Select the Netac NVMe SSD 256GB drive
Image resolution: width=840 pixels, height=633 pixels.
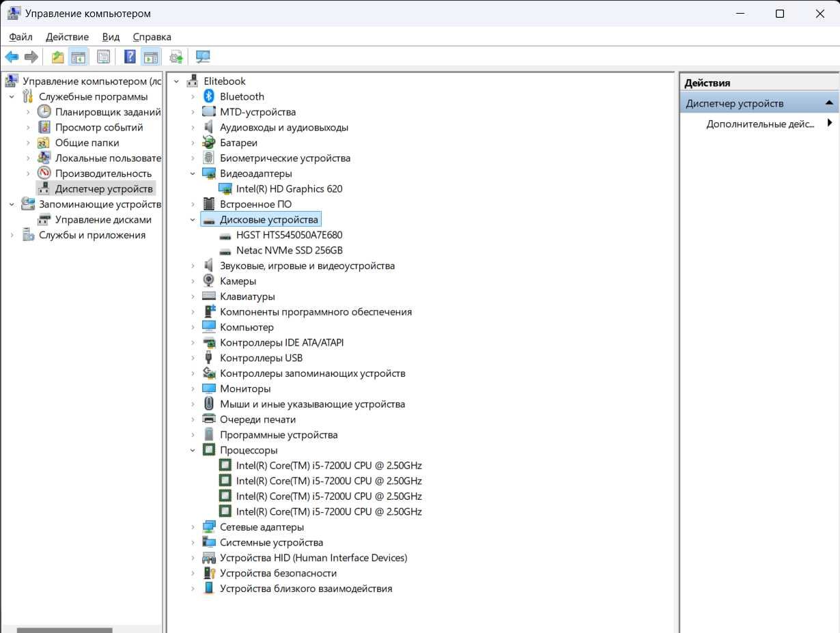[x=289, y=250]
